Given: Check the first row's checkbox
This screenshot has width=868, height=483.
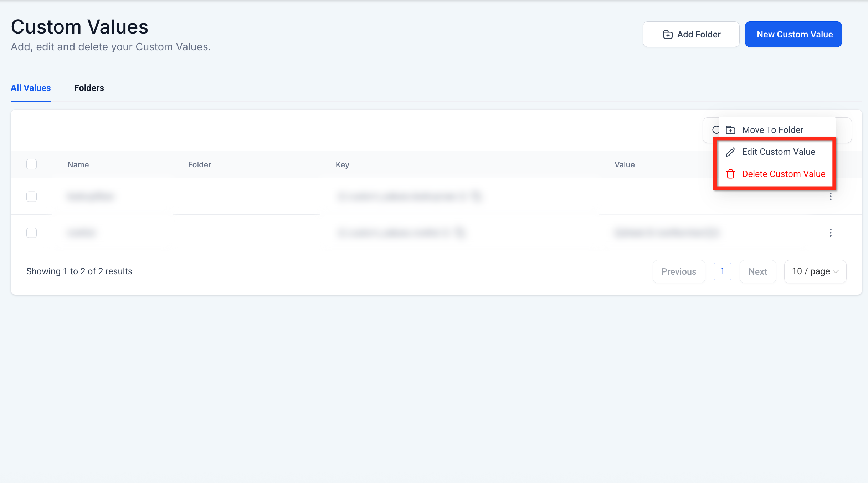Looking at the screenshot, I should [32, 197].
